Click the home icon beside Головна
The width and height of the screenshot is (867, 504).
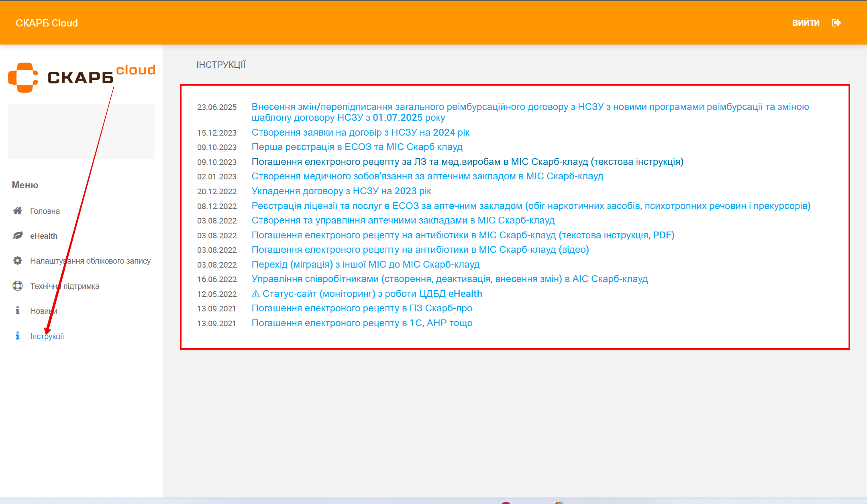point(17,211)
